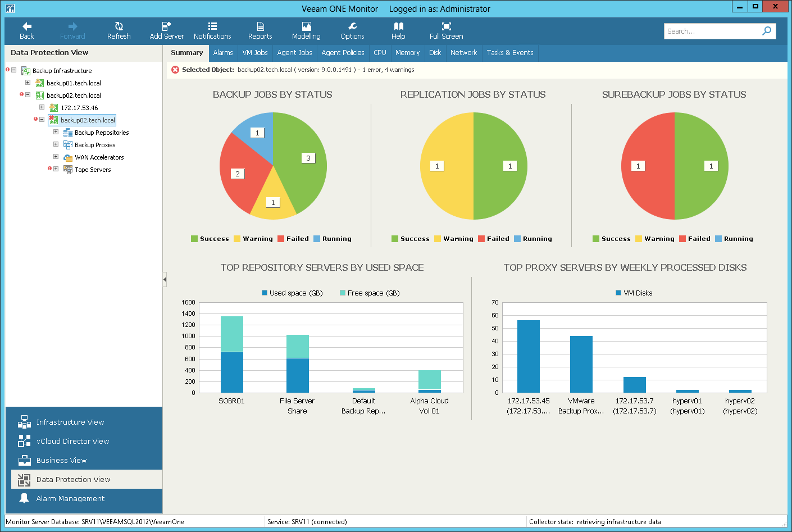
Task: Click the Warning legend swatch under Replication Jobs
Action: (x=438, y=239)
